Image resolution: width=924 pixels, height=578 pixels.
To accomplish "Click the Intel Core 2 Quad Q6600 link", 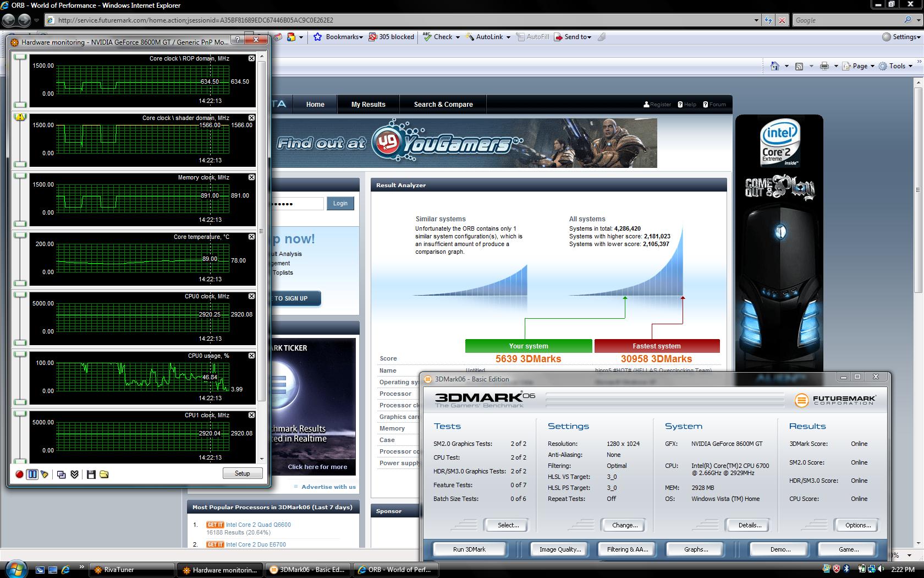I will 258,525.
